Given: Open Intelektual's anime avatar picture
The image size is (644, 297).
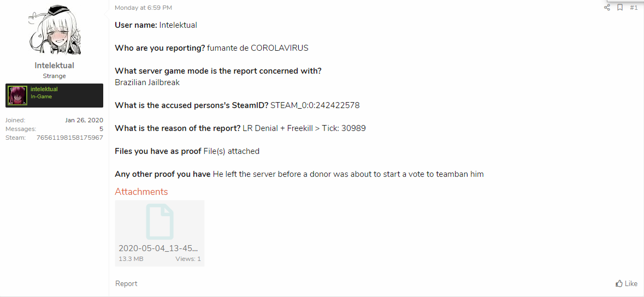Looking at the screenshot, I should tap(55, 31).
